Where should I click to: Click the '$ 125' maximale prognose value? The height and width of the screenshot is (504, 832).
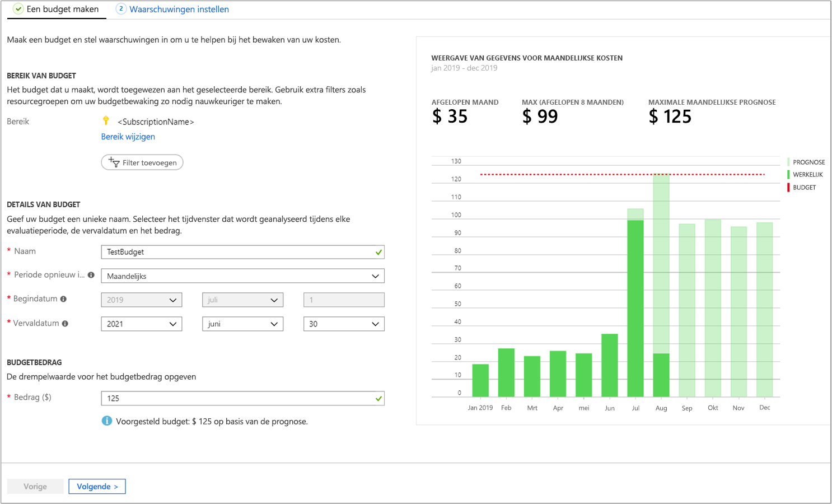pyautogui.click(x=670, y=116)
